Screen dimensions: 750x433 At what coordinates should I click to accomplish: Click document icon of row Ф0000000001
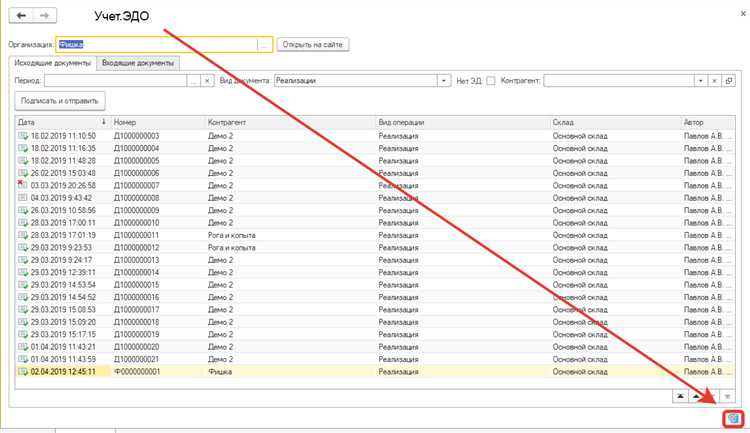coord(23,372)
